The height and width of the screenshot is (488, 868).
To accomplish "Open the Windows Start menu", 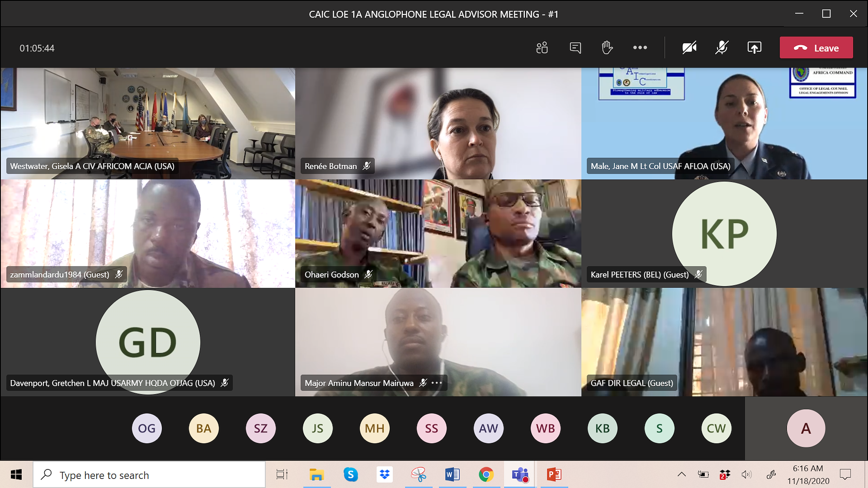I will click(16, 475).
